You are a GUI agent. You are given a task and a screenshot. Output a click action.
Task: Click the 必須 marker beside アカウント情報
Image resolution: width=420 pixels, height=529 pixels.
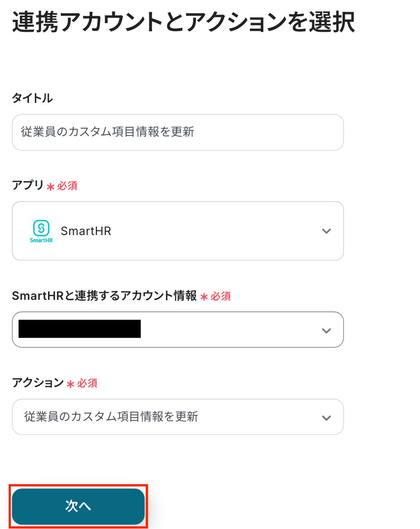point(221,297)
